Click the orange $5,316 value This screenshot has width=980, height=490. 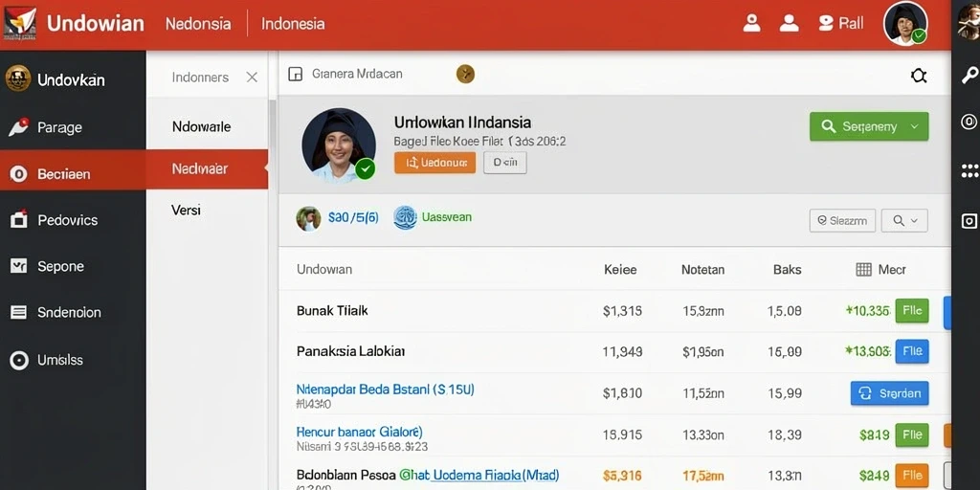point(622,476)
